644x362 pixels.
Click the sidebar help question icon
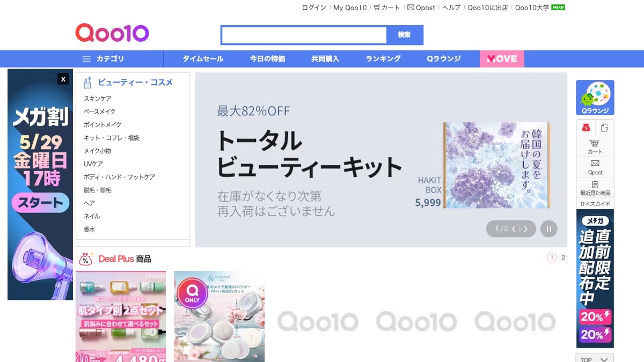(605, 128)
